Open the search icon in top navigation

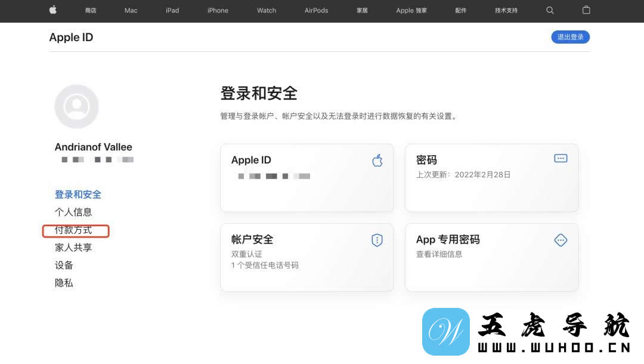(x=550, y=10)
